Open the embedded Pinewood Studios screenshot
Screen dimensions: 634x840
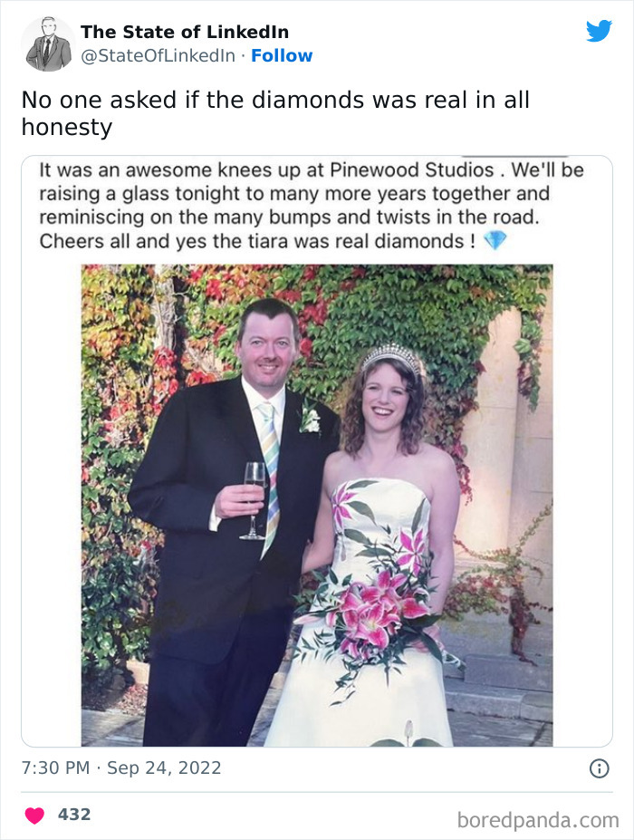317,444
